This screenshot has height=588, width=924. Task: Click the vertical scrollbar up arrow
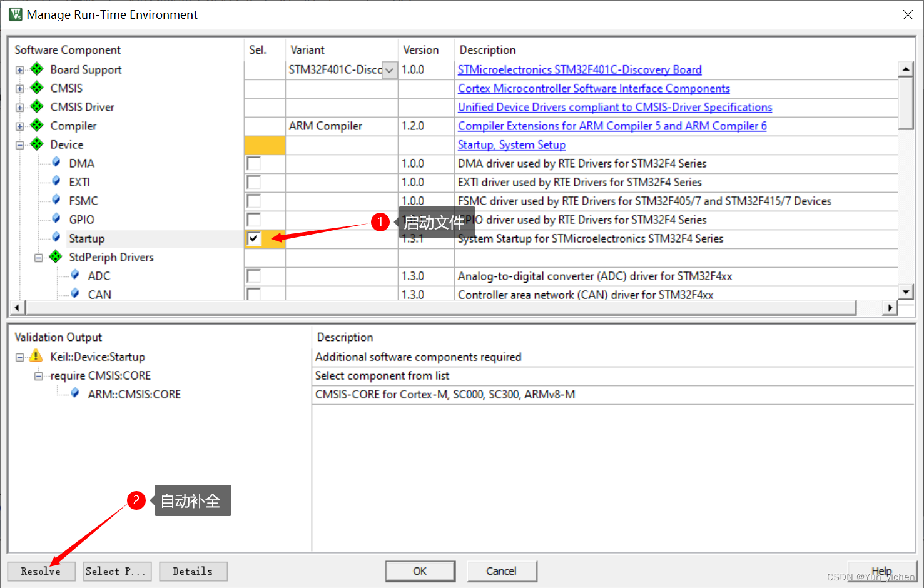tap(905, 69)
